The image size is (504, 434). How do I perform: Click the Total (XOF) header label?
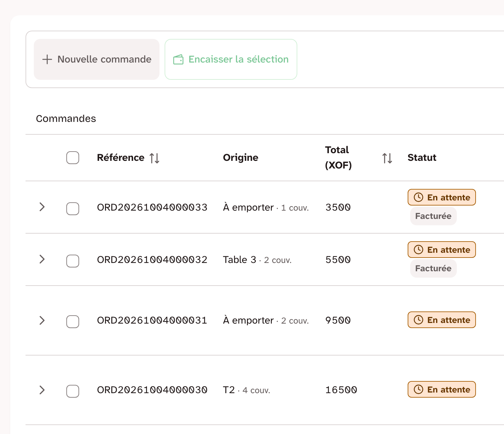(x=338, y=158)
